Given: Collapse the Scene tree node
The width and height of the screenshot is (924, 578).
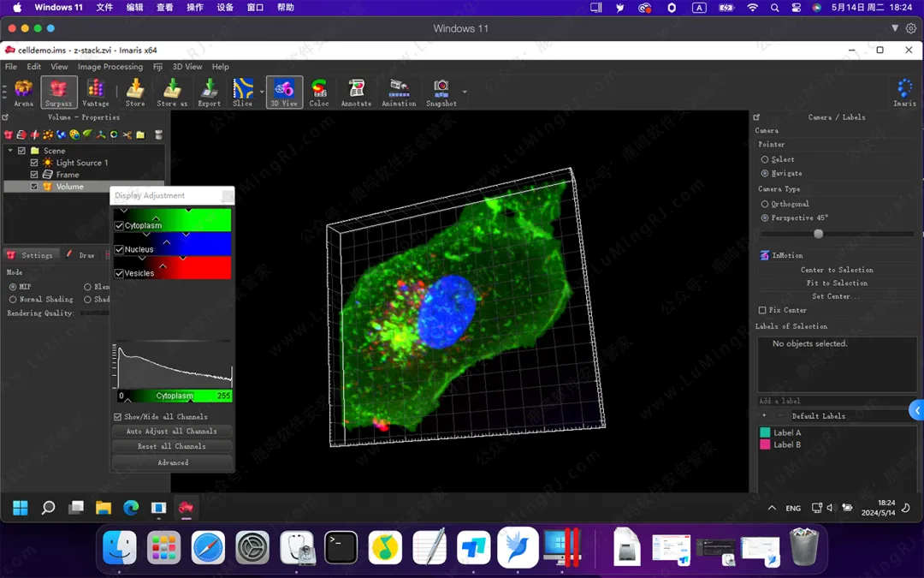Looking at the screenshot, I should pyautogui.click(x=10, y=151).
